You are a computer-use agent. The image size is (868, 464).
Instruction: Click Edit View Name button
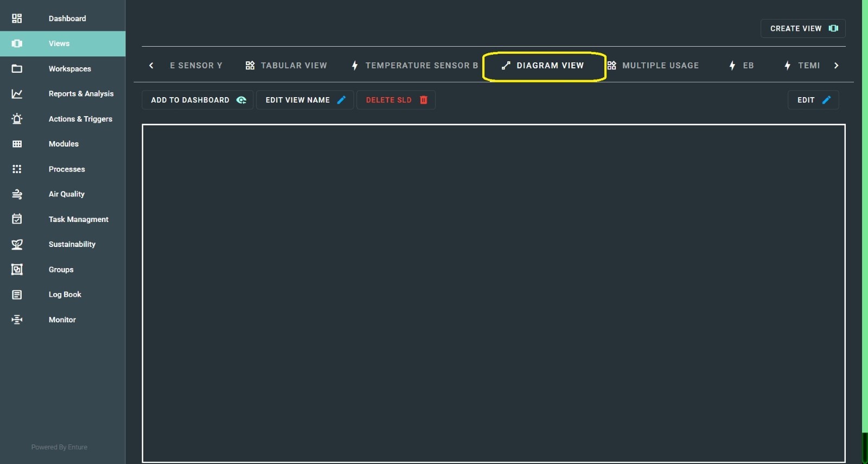tap(304, 100)
